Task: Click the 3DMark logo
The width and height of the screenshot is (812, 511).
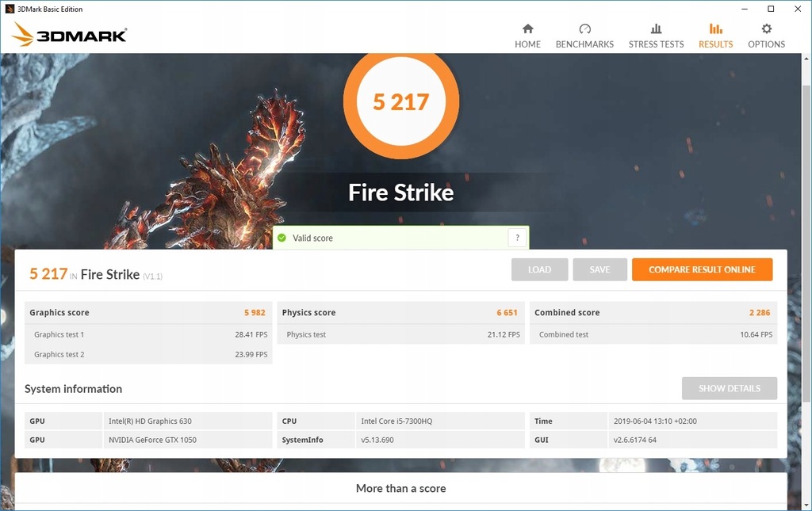Action: 69,35
